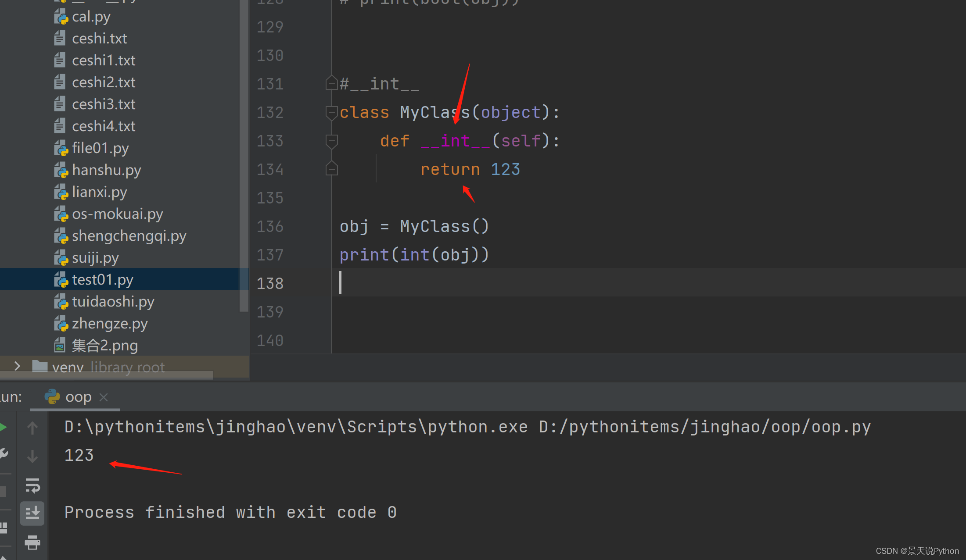Open file01.py
The height and width of the screenshot is (560, 966).
coord(100,148)
